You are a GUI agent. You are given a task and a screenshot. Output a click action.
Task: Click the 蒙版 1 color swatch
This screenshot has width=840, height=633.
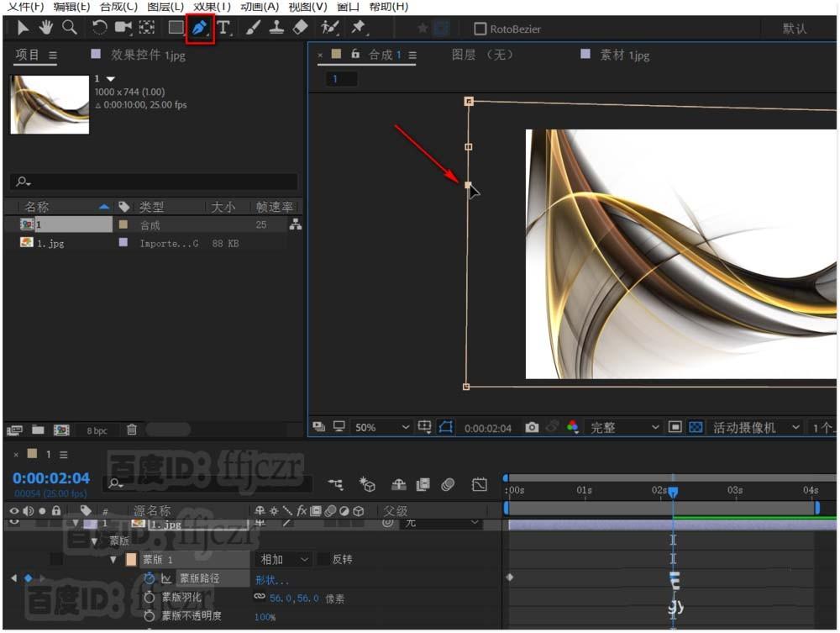[131, 559]
